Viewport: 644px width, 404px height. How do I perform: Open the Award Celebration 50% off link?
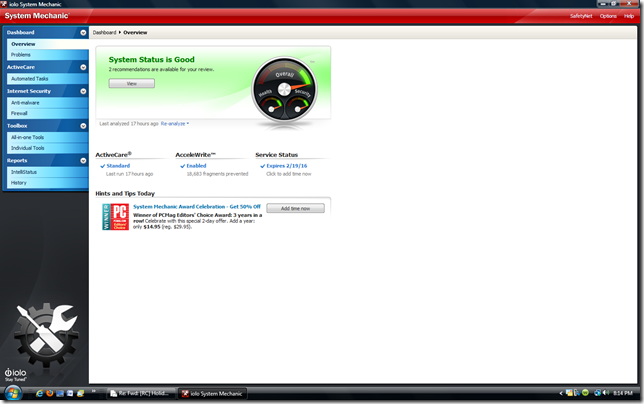coord(197,207)
